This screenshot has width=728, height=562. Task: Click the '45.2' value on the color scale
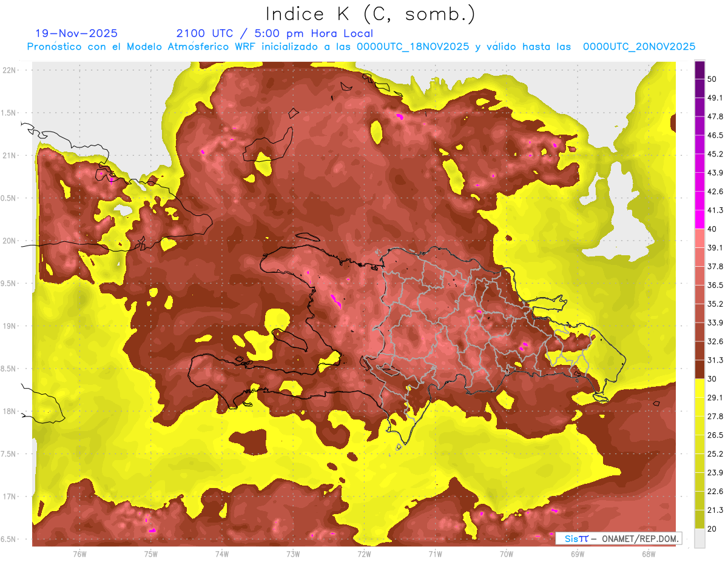pyautogui.click(x=715, y=154)
